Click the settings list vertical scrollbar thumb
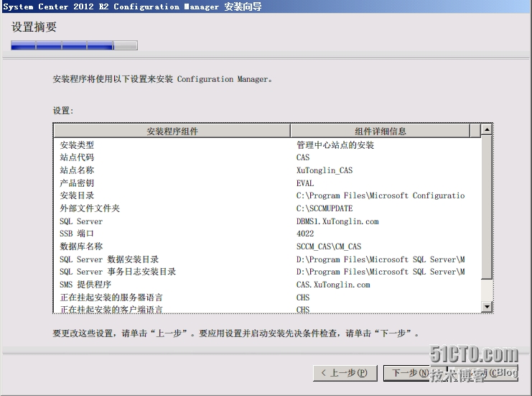The height and width of the screenshot is (396, 532). point(487,207)
